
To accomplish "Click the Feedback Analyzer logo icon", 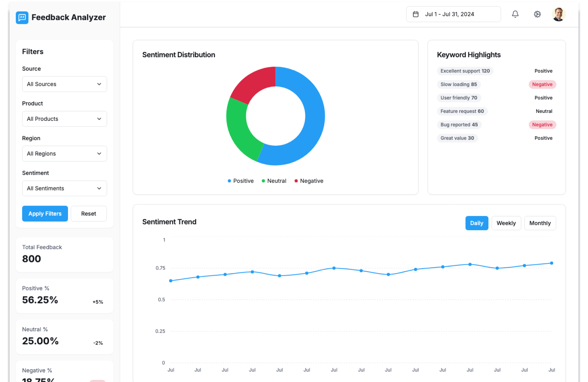I will click(22, 17).
